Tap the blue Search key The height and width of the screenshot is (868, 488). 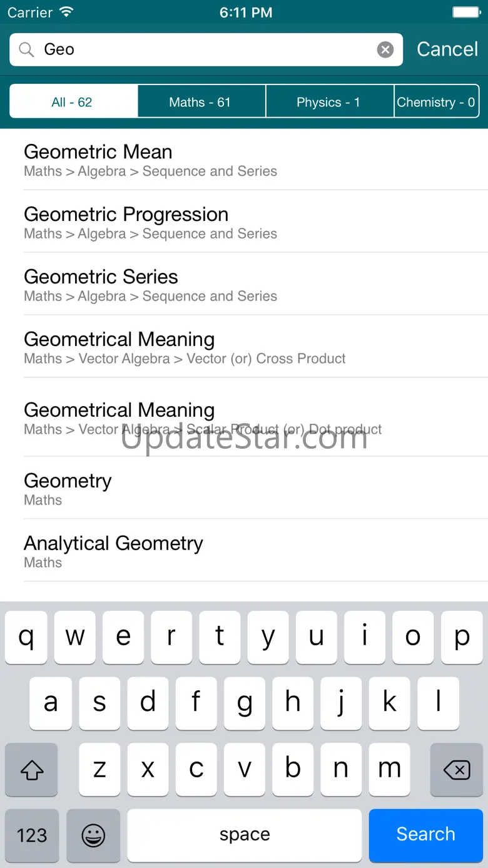tap(425, 835)
